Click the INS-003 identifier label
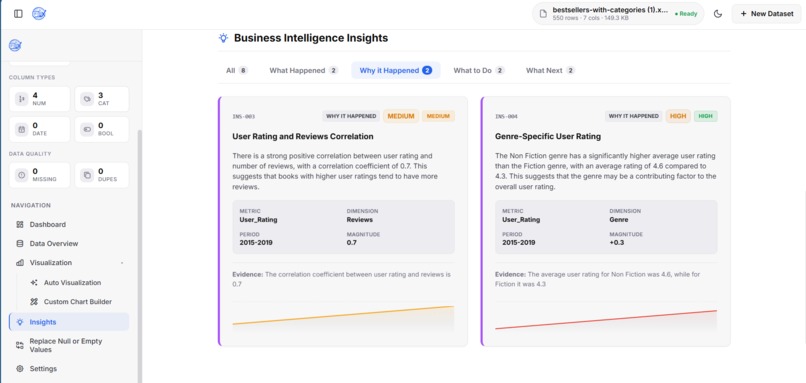The image size is (806, 383). [244, 117]
